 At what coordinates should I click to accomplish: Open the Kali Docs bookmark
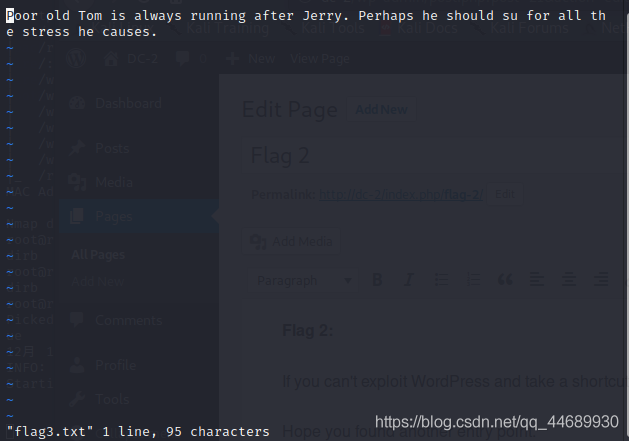point(420,28)
